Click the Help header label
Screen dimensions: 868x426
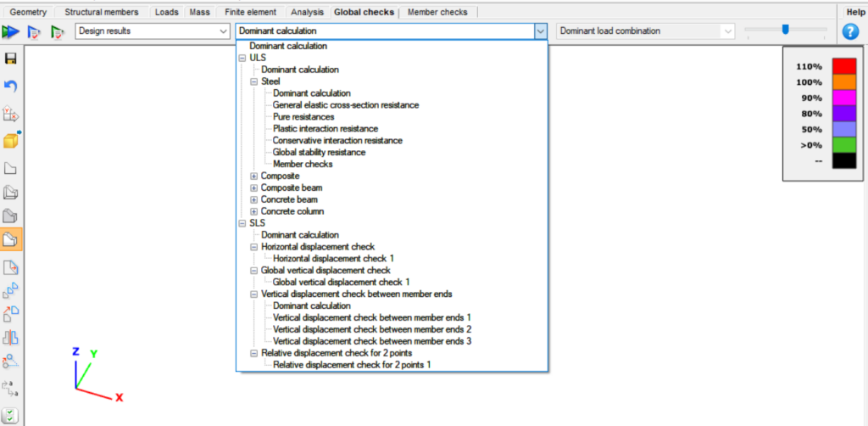855,12
